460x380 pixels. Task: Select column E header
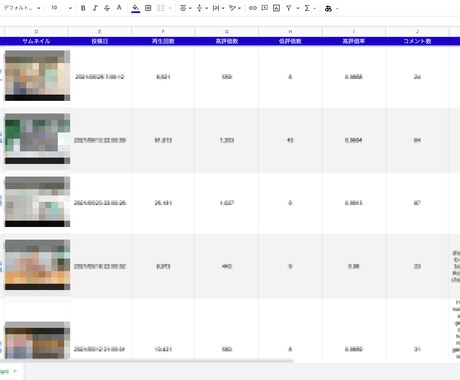[x=100, y=32]
